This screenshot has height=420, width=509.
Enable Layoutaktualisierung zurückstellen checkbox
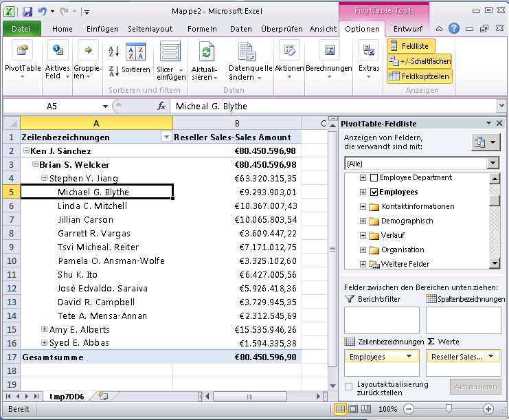point(349,387)
